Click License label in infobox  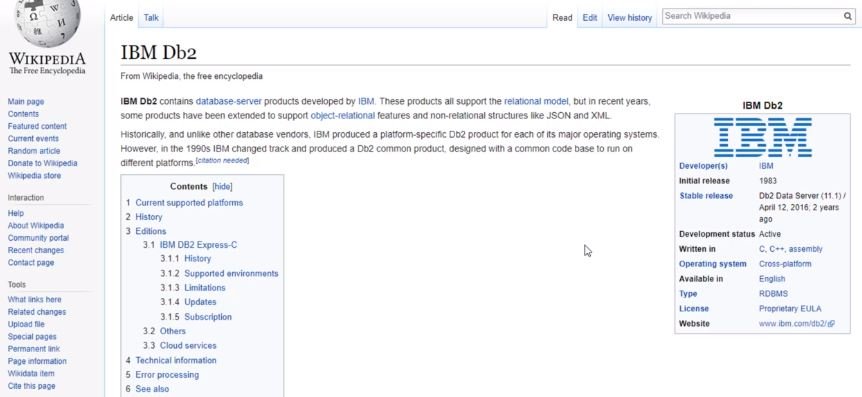pos(694,308)
